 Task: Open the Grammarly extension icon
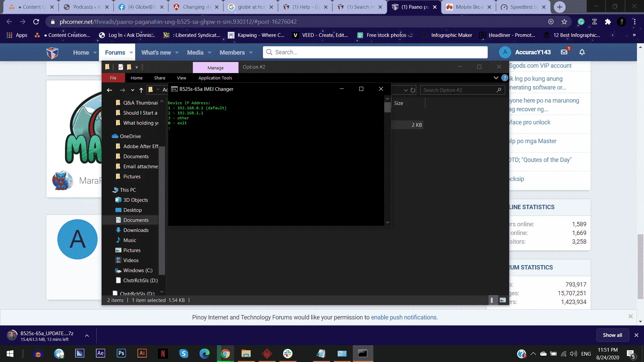point(581,22)
